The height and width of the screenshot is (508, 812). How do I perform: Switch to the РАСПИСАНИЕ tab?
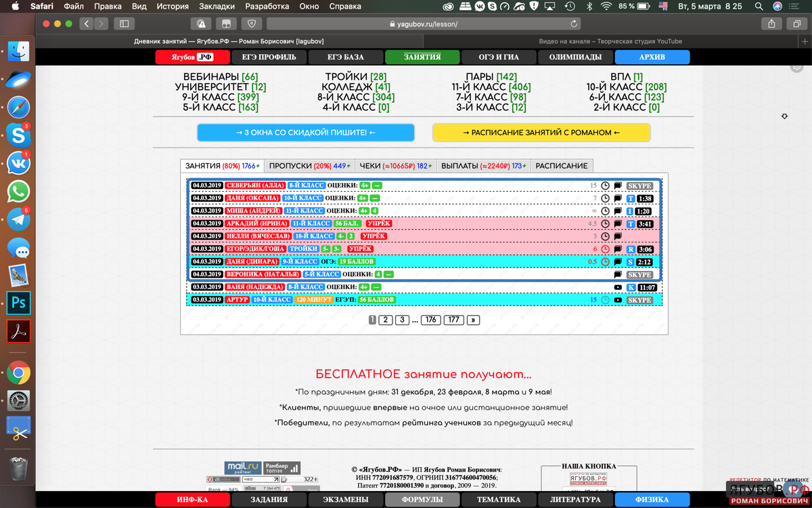coord(562,166)
